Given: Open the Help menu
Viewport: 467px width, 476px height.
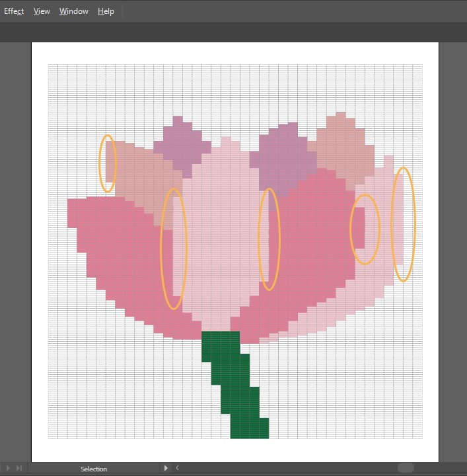Looking at the screenshot, I should [x=106, y=11].
